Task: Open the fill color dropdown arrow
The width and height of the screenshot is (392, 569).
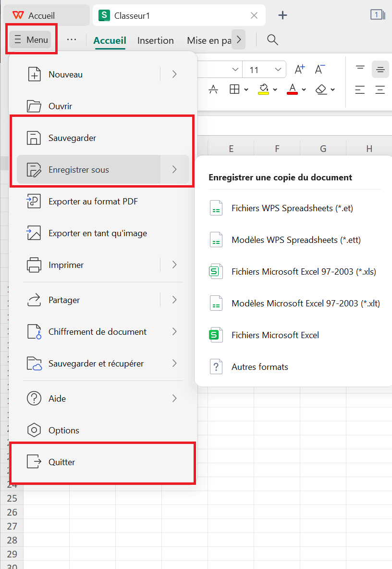Action: click(x=275, y=89)
